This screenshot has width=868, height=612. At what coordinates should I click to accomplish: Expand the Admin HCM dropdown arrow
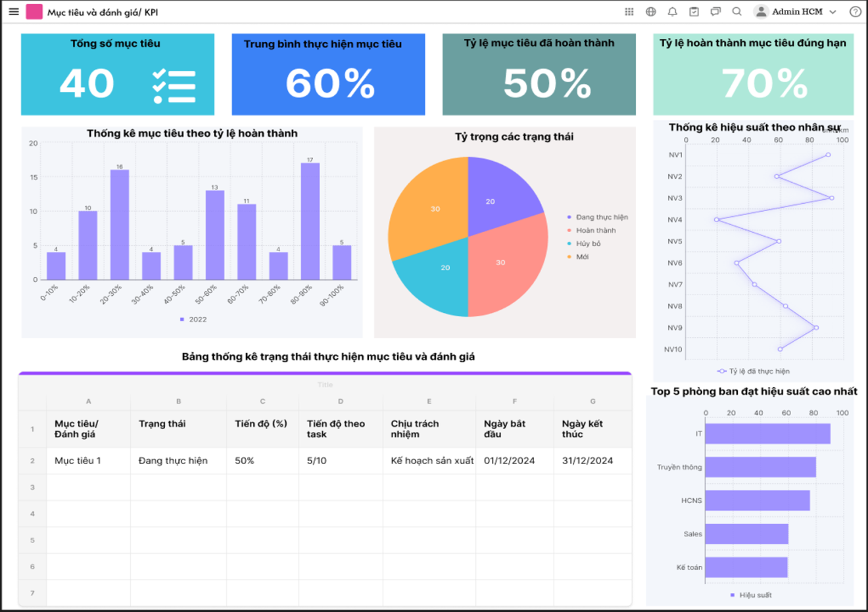(x=832, y=12)
